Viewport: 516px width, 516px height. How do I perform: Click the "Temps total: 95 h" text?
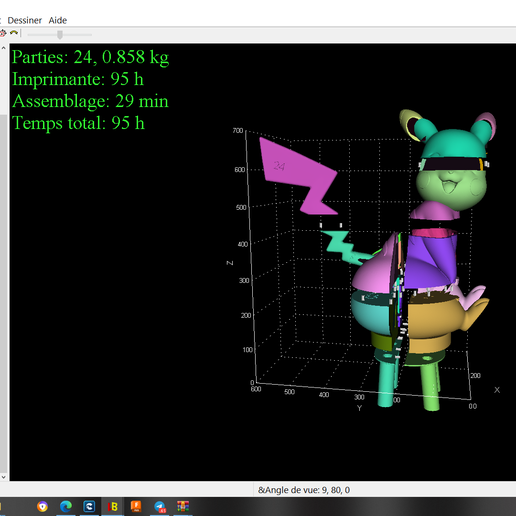(78, 123)
